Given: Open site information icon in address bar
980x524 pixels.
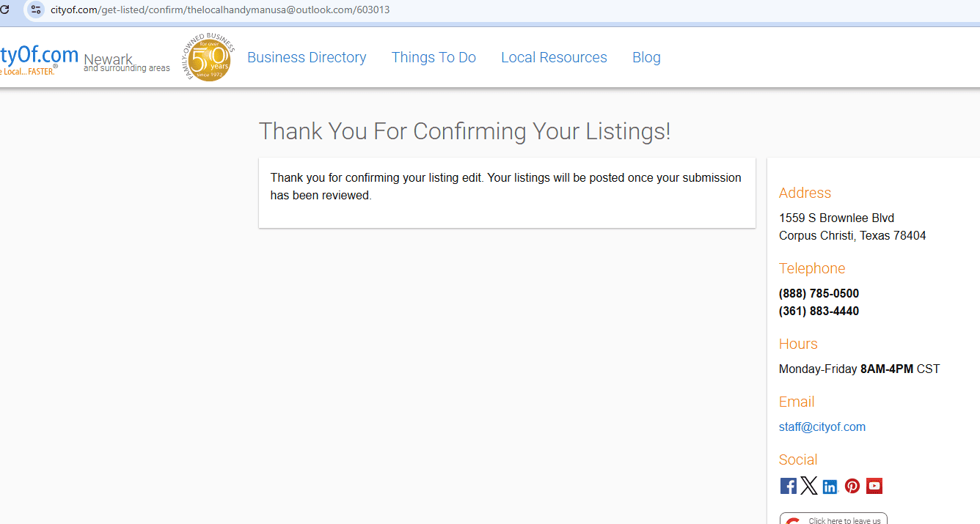Looking at the screenshot, I should pyautogui.click(x=35, y=10).
